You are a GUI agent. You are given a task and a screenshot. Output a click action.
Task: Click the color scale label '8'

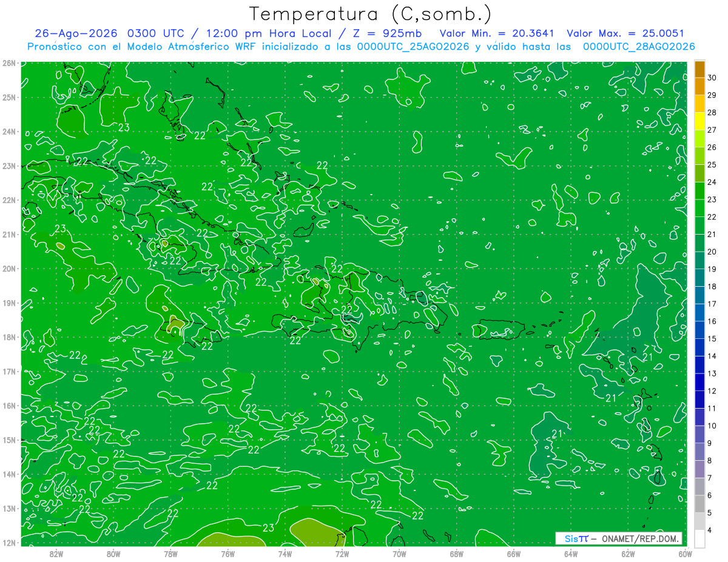coord(709,461)
